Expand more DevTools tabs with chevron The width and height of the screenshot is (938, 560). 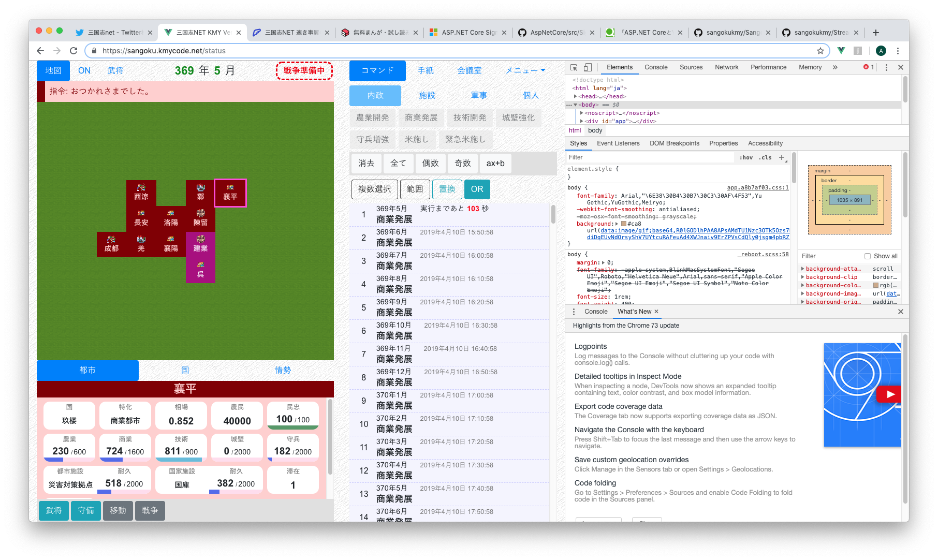click(x=835, y=67)
